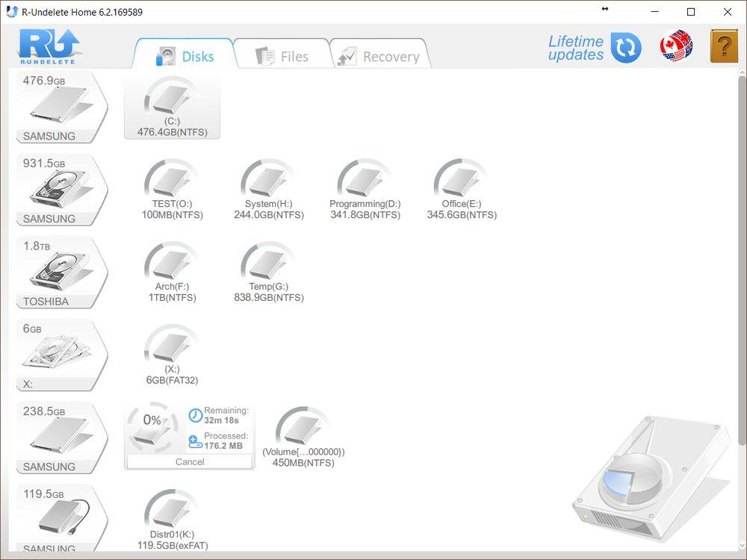This screenshot has height=560, width=747.
Task: Open the Programming(D:) partition
Action: [x=365, y=190]
